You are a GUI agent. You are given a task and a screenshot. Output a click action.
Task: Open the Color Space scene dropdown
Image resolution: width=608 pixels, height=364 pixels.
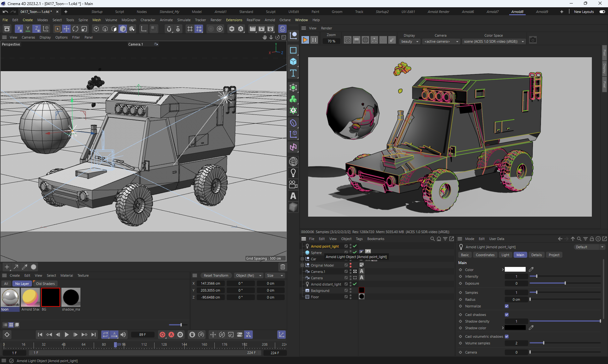point(493,41)
